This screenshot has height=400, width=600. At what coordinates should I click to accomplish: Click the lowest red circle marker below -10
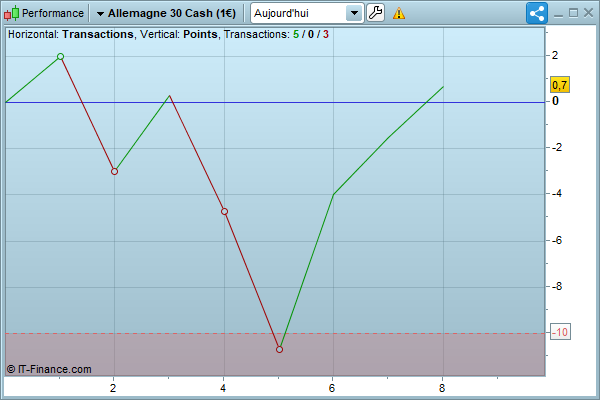click(279, 349)
